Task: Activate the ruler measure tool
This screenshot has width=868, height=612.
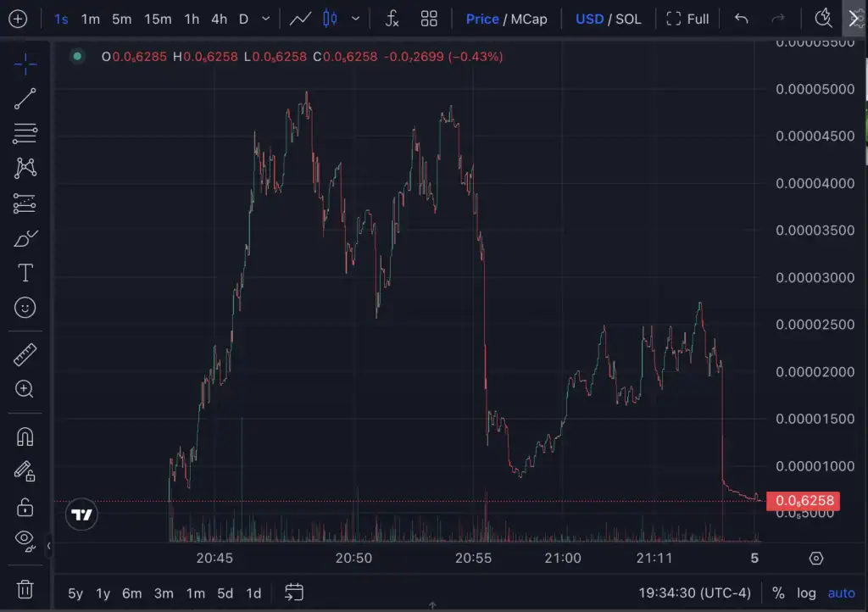Action: tap(25, 354)
